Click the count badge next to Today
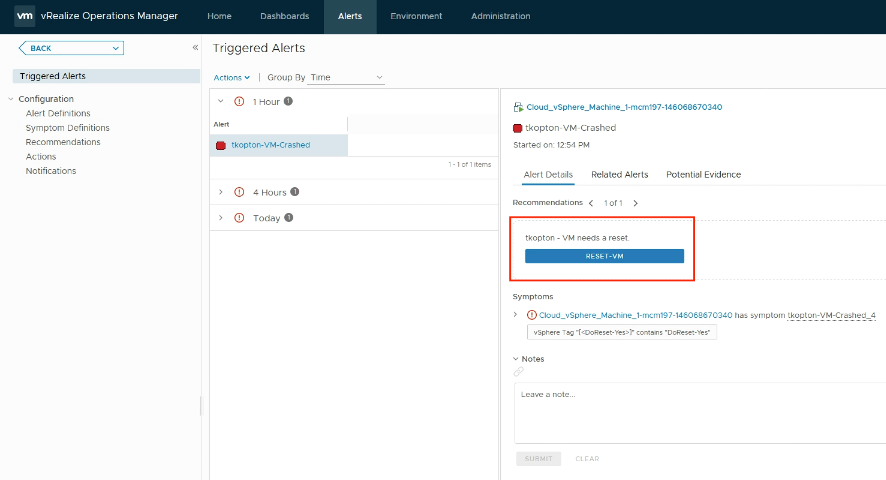 point(289,218)
